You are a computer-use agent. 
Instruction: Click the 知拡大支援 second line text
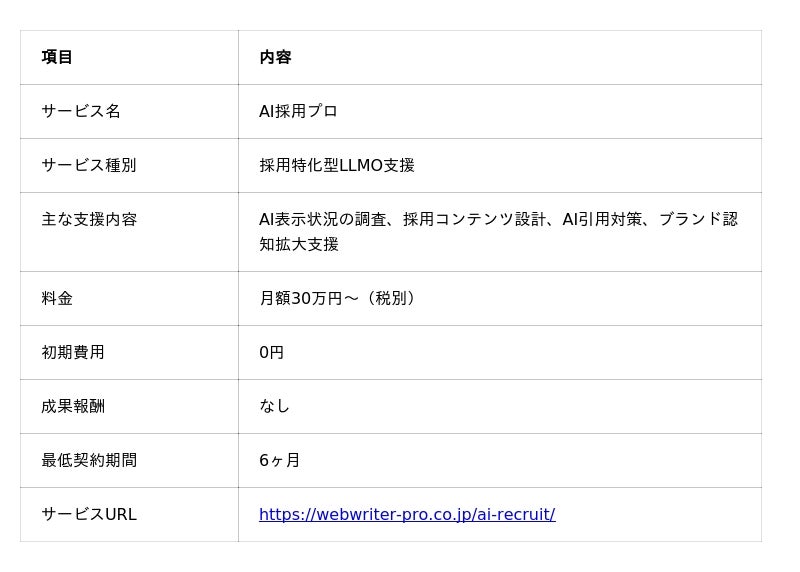tap(298, 244)
